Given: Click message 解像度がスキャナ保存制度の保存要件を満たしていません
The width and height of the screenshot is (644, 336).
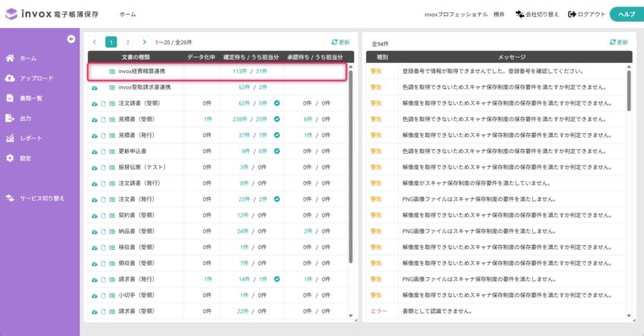Looking at the screenshot, I should [x=476, y=183].
